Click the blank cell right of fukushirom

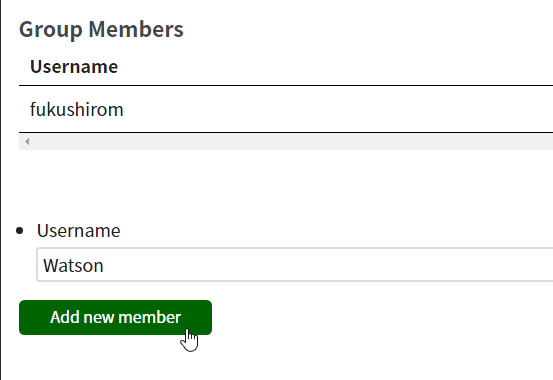[x=339, y=109]
